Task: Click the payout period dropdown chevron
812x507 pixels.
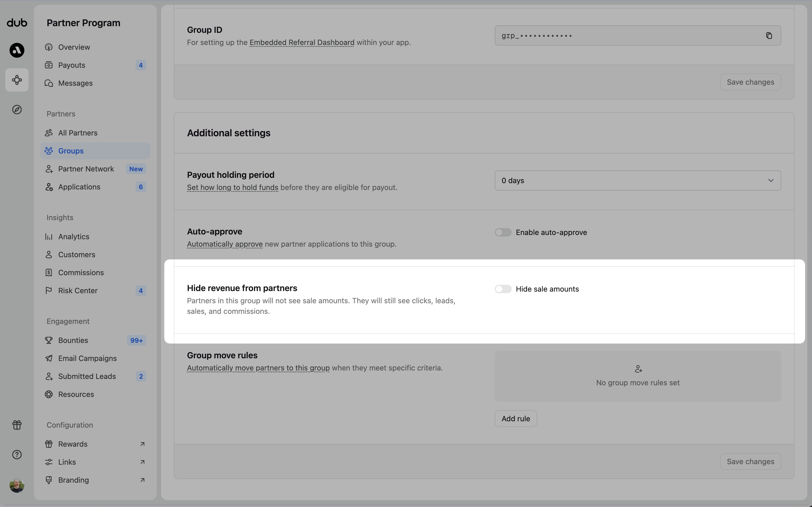Action: 771,180
